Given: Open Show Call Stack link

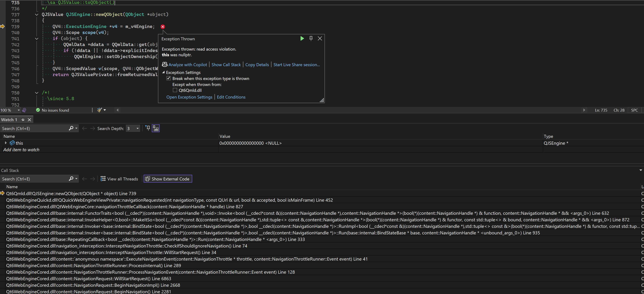Looking at the screenshot, I should (x=226, y=65).
